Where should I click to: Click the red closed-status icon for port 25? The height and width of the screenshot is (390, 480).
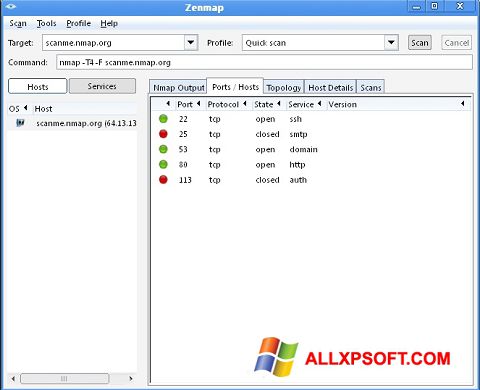(x=163, y=134)
